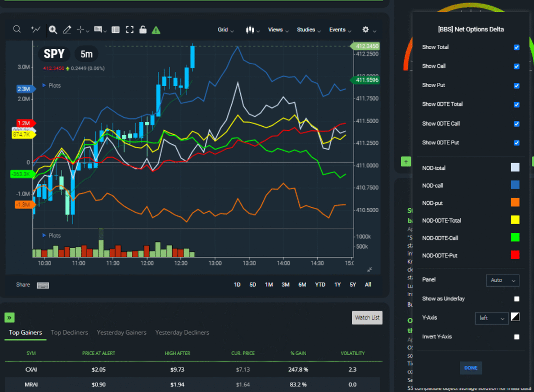Click the Watch List button

[367, 317]
